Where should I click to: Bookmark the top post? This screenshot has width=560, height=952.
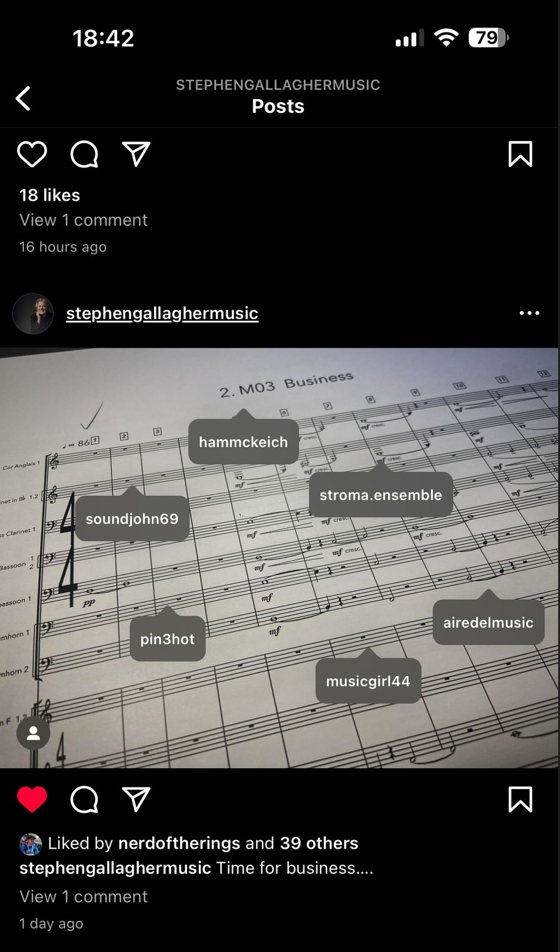520,154
